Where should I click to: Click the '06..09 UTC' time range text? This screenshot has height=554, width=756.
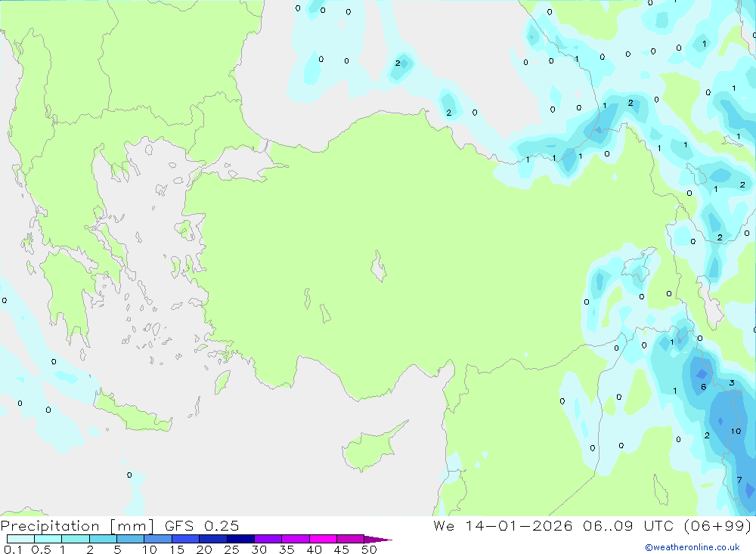630,526
